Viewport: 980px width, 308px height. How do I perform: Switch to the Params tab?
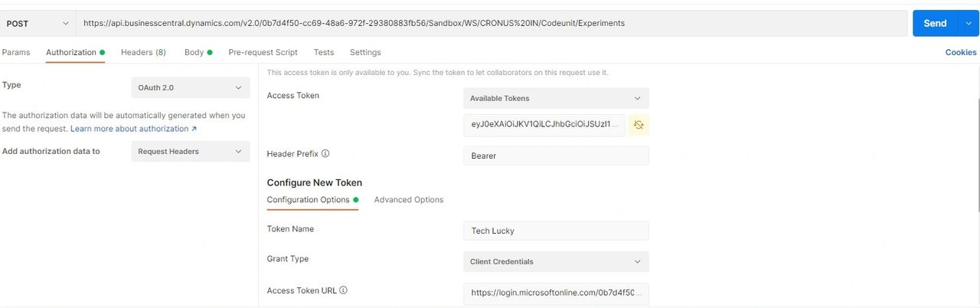[16, 52]
